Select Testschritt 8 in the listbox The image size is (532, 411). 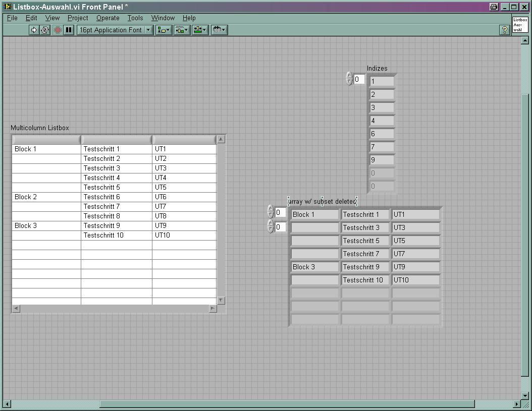pyautogui.click(x=117, y=216)
